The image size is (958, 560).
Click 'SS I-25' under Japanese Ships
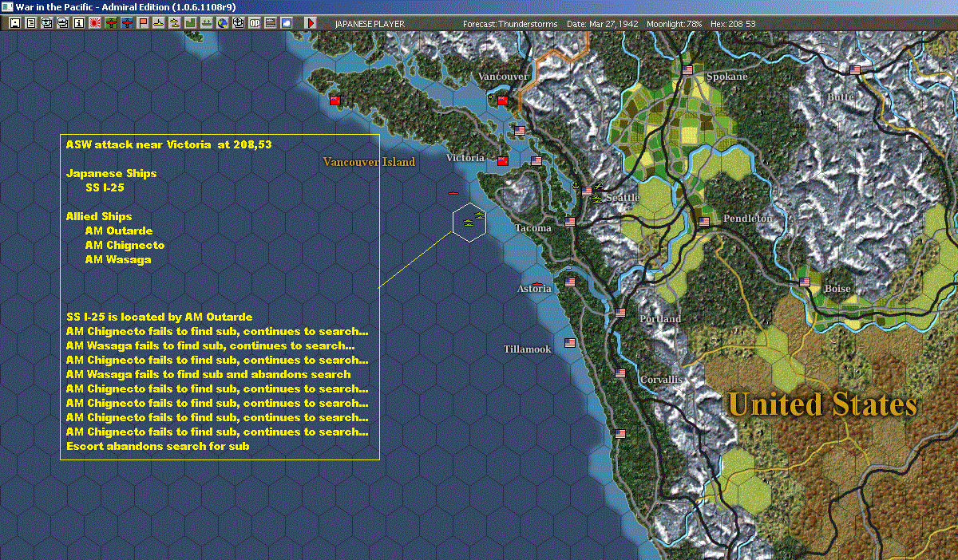(x=105, y=188)
